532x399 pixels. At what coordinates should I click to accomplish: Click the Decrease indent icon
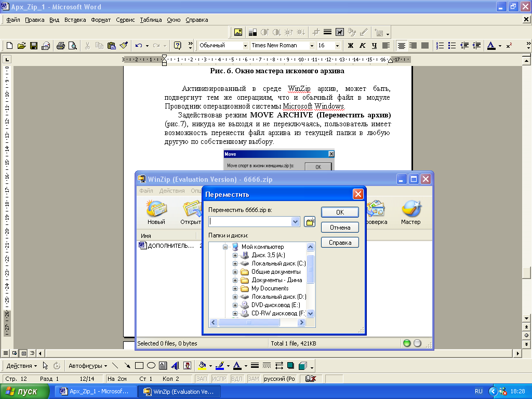(x=464, y=46)
